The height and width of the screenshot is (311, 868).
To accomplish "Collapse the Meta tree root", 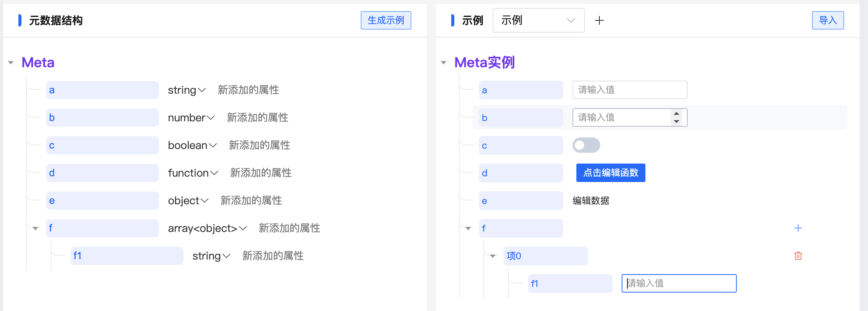I will pyautogui.click(x=11, y=63).
